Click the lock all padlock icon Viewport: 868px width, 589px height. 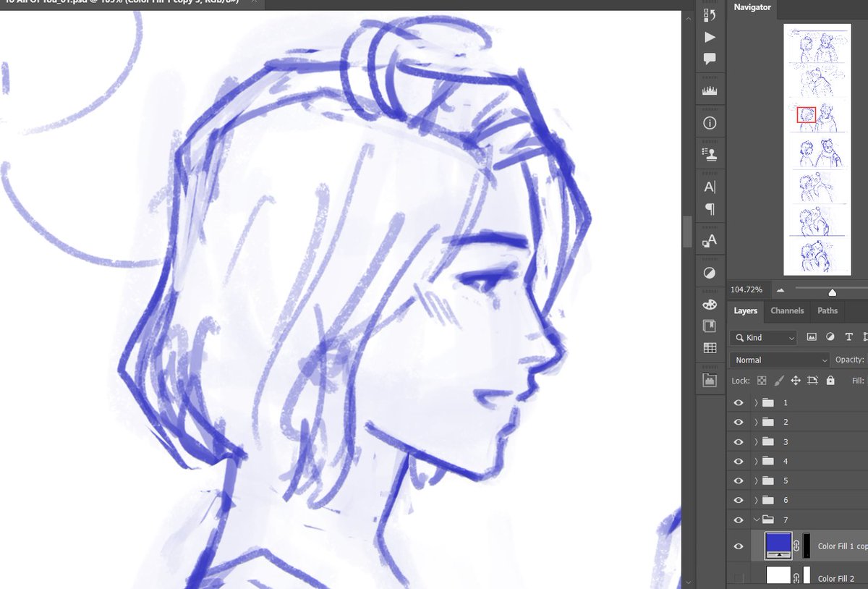click(x=830, y=380)
